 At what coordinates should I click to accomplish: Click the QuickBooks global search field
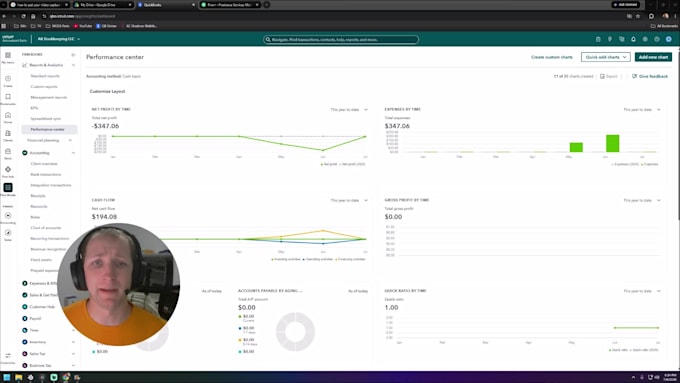(341, 39)
